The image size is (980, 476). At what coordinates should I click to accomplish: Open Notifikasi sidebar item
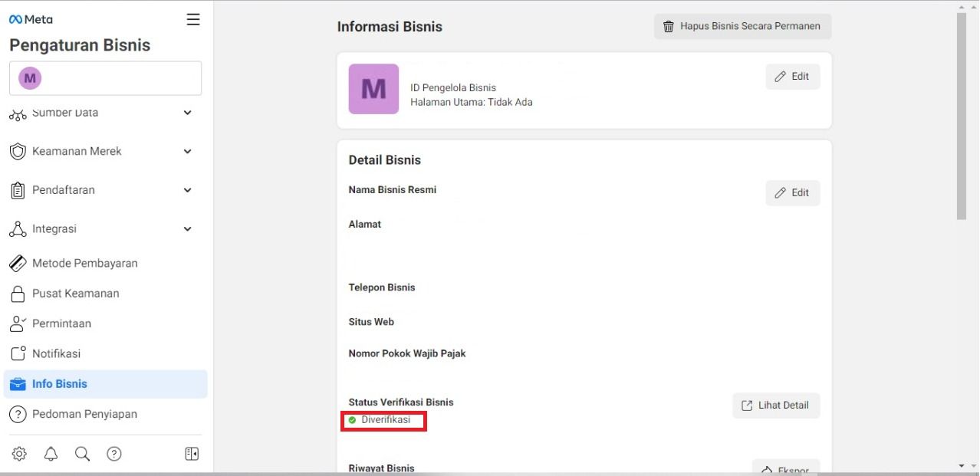[x=56, y=353]
